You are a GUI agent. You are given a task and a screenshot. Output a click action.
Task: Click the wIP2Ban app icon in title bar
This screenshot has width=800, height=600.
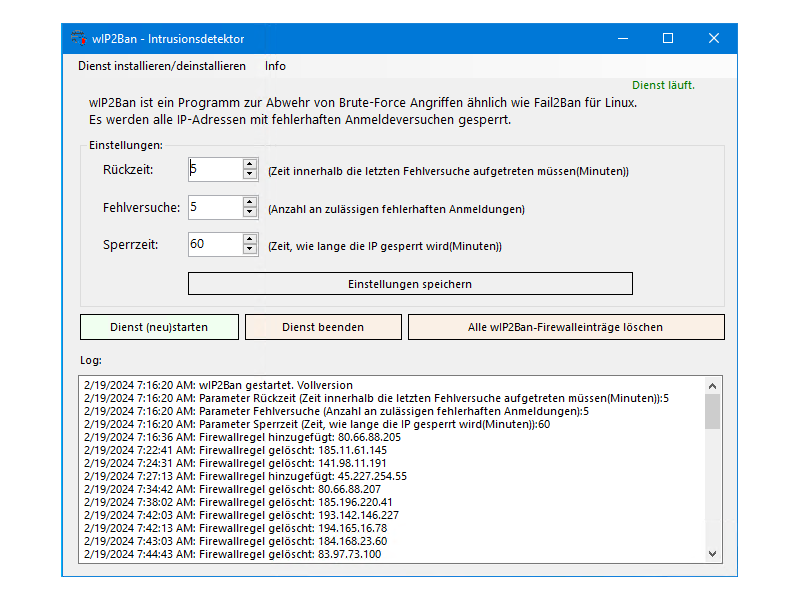(x=78, y=39)
